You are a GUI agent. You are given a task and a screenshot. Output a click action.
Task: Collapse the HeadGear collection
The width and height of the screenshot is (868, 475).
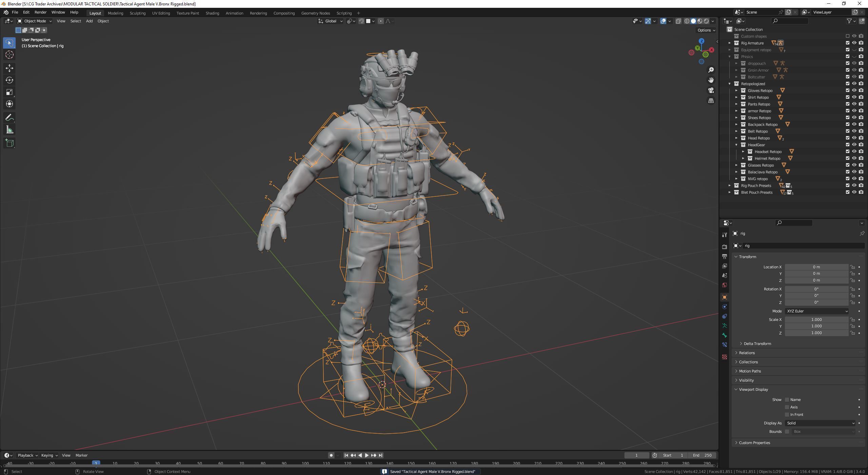[736, 145]
